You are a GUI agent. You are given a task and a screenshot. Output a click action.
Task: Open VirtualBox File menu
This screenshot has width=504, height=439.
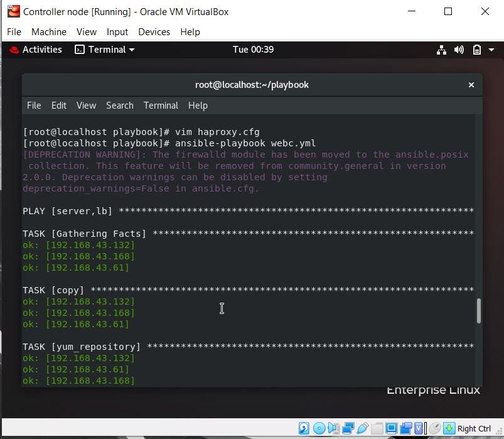tap(14, 32)
